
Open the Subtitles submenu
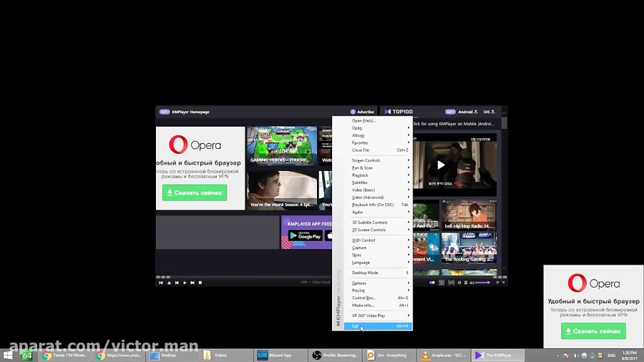tap(377, 182)
